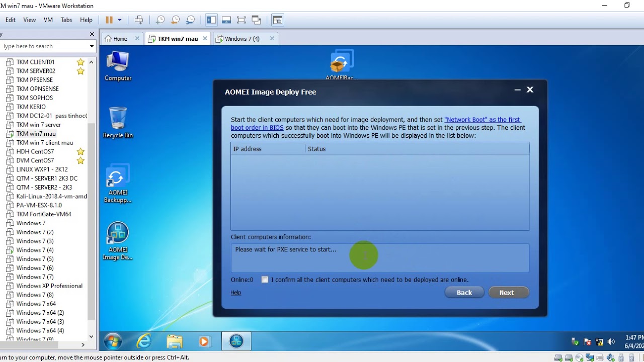The width and height of the screenshot is (644, 362).
Task: Select Windows XP Professional in library
Action: click(x=49, y=286)
